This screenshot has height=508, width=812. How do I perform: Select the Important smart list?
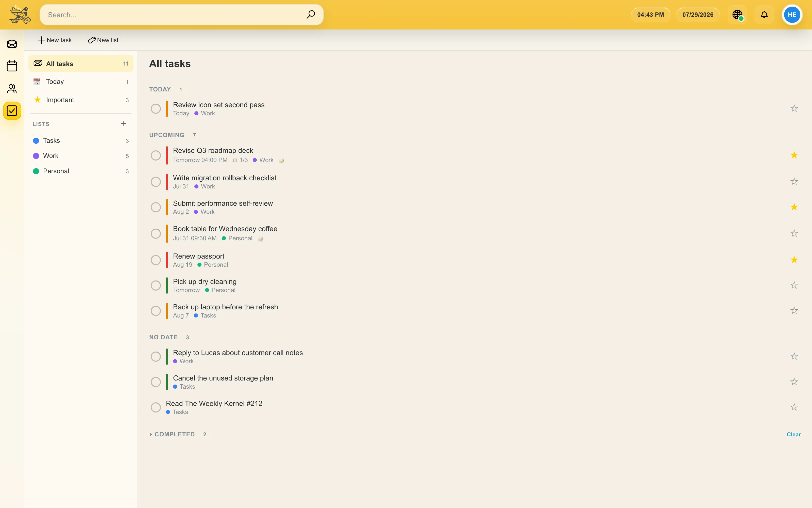tap(81, 100)
